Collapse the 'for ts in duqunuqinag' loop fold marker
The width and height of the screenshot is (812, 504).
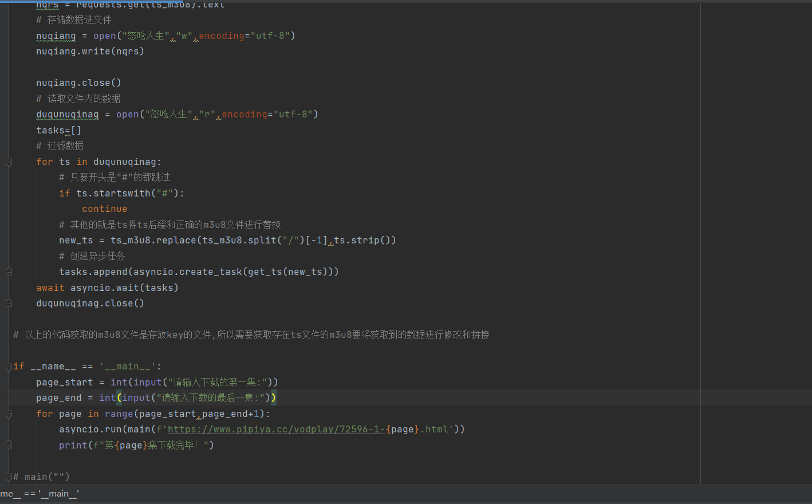9,163
